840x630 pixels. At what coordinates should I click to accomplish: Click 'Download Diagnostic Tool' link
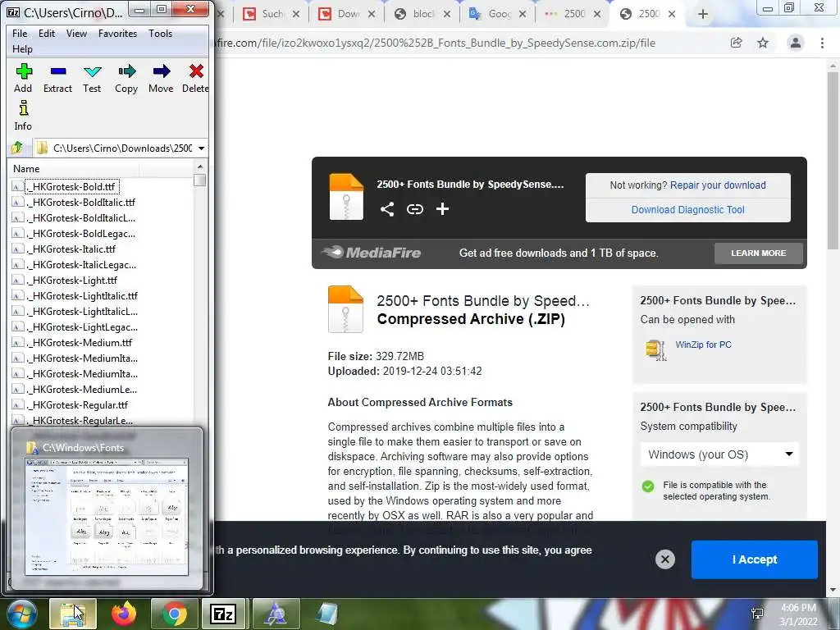[x=688, y=210]
